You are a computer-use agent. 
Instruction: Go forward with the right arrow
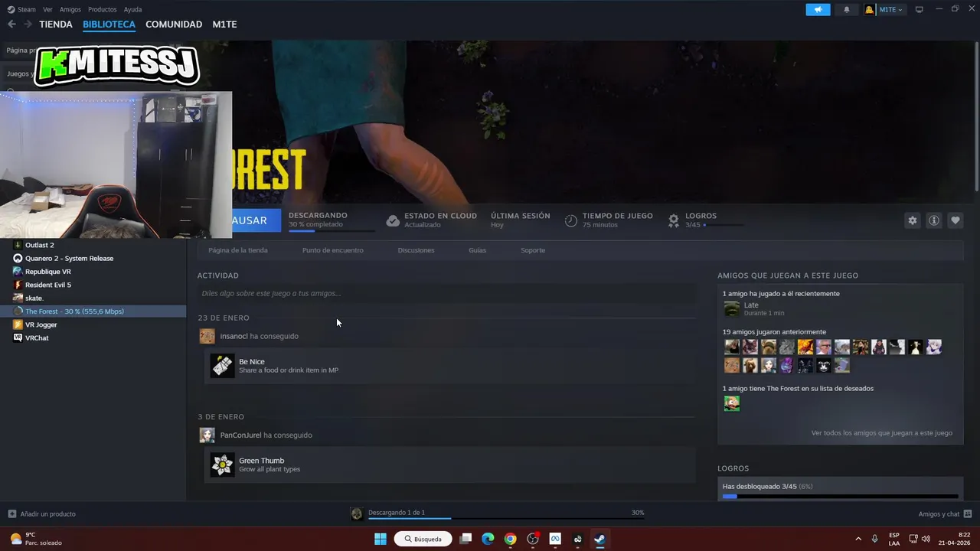click(x=28, y=24)
